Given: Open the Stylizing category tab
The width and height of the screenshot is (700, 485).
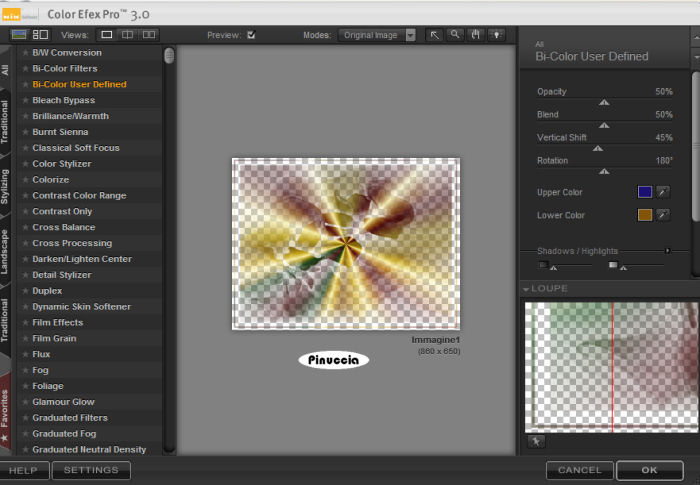Looking at the screenshot, I should pyautogui.click(x=6, y=187).
